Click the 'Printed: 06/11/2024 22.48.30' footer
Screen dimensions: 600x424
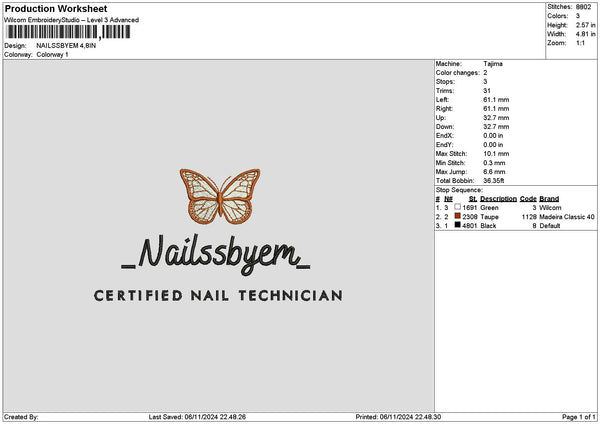coord(398,417)
